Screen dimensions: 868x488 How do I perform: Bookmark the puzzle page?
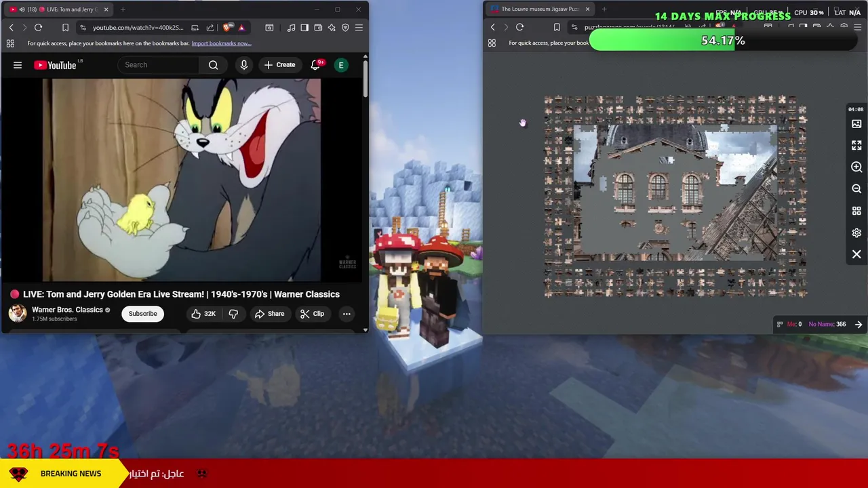point(557,27)
